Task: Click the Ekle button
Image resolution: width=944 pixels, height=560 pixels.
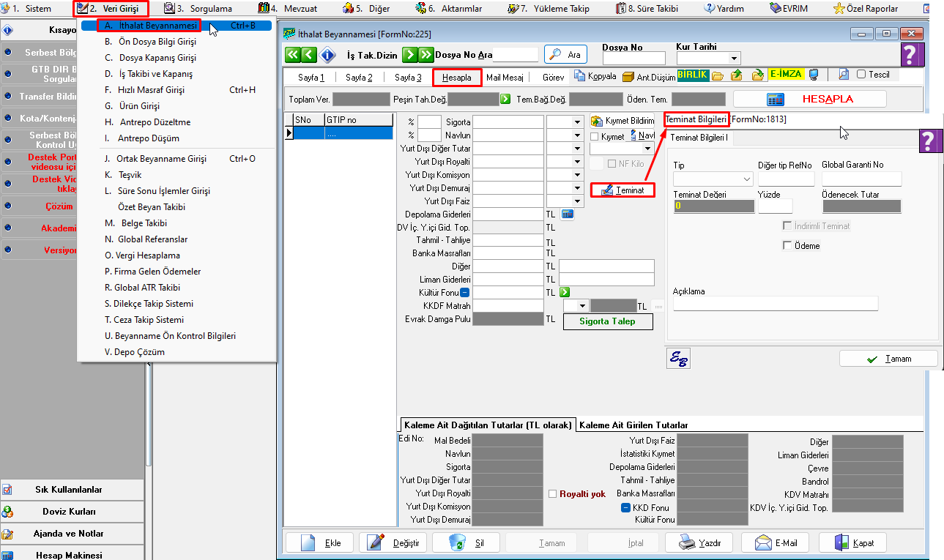Action: pos(319,542)
